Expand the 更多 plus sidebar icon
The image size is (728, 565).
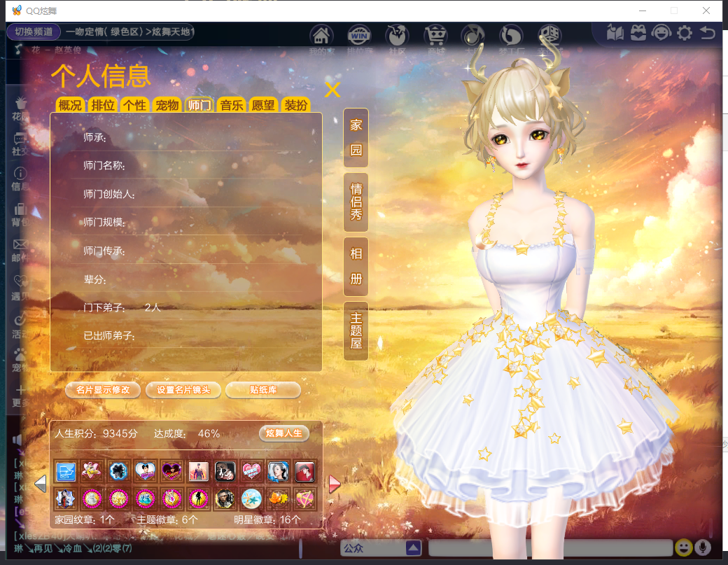(20, 396)
